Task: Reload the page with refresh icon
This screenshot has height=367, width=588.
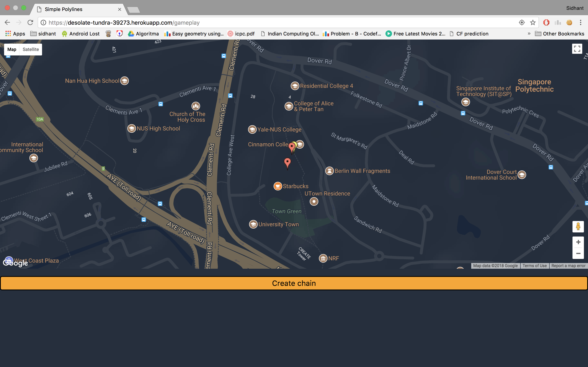Action: pyautogui.click(x=30, y=23)
